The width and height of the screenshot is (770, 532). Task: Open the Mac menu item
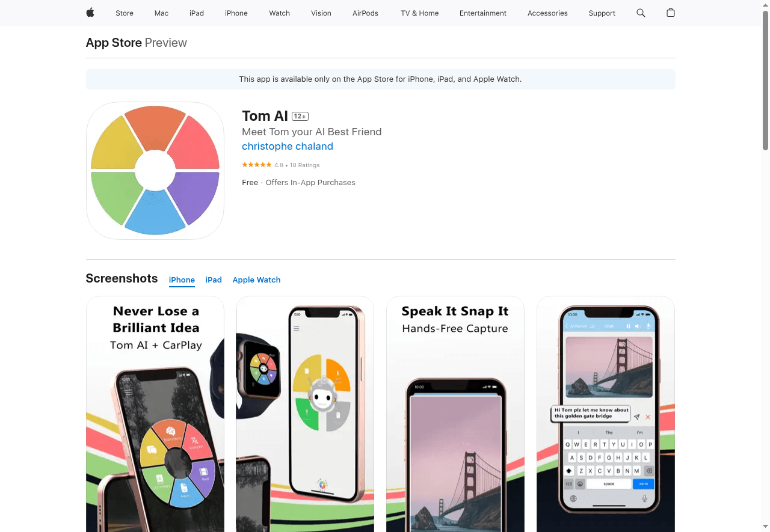coord(161,13)
